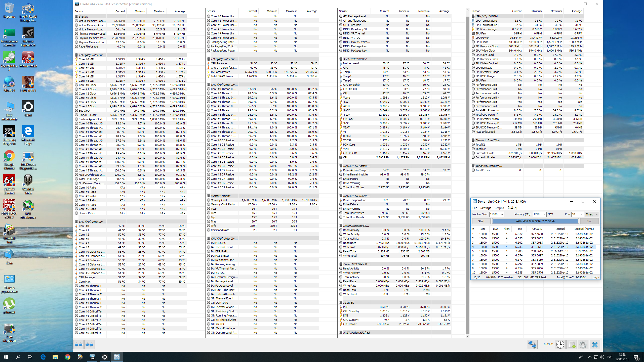
Task: Open the Memory (MB) dropdown in LinX
Action: point(544,214)
